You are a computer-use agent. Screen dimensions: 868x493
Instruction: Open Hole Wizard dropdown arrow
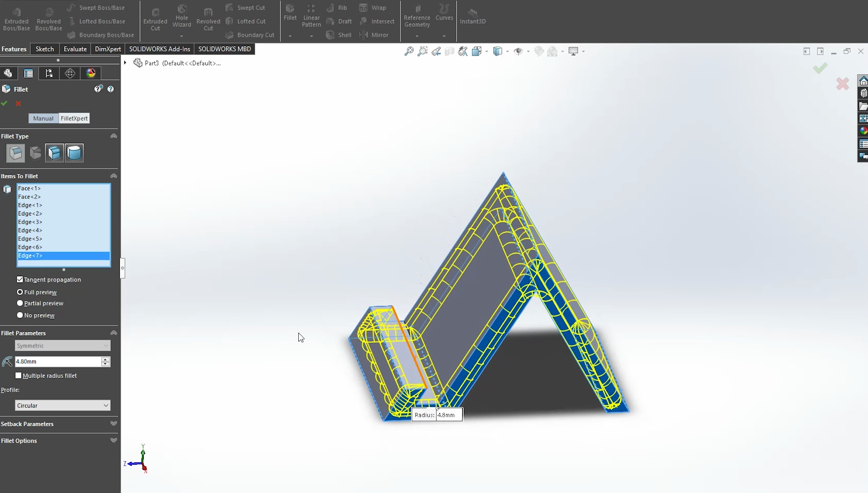point(181,36)
